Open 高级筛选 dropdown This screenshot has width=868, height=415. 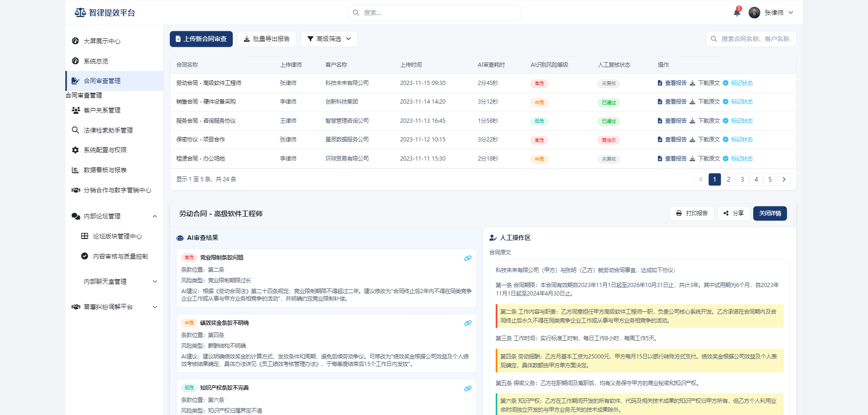tap(329, 39)
